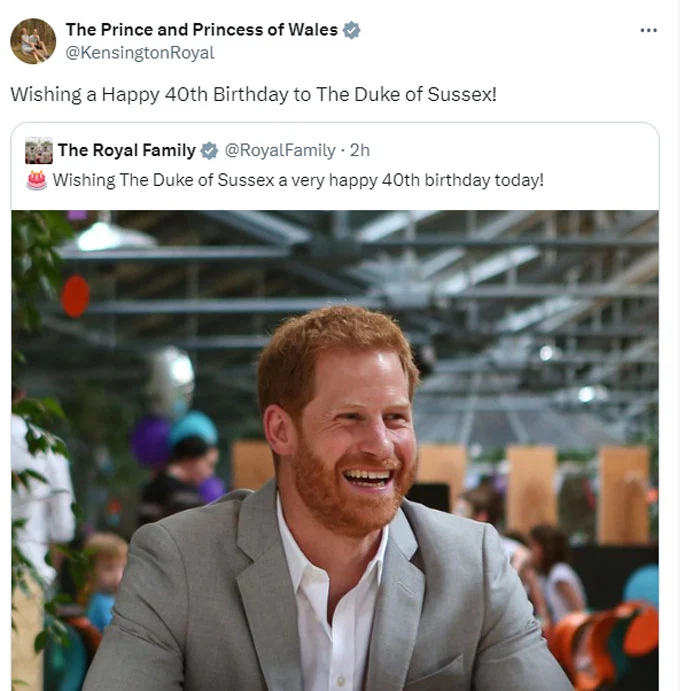700x691 pixels.
Task: Open The Prince and Princess of Wales profile name
Action: pyautogui.click(x=201, y=30)
